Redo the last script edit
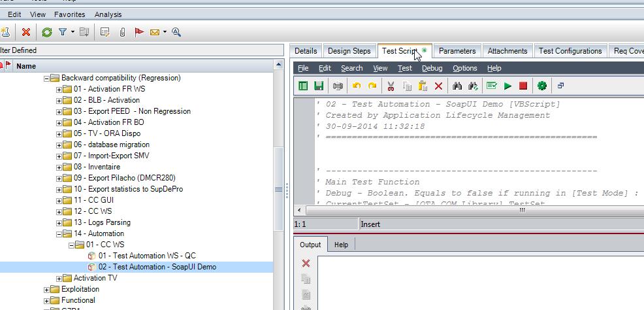 (372, 86)
